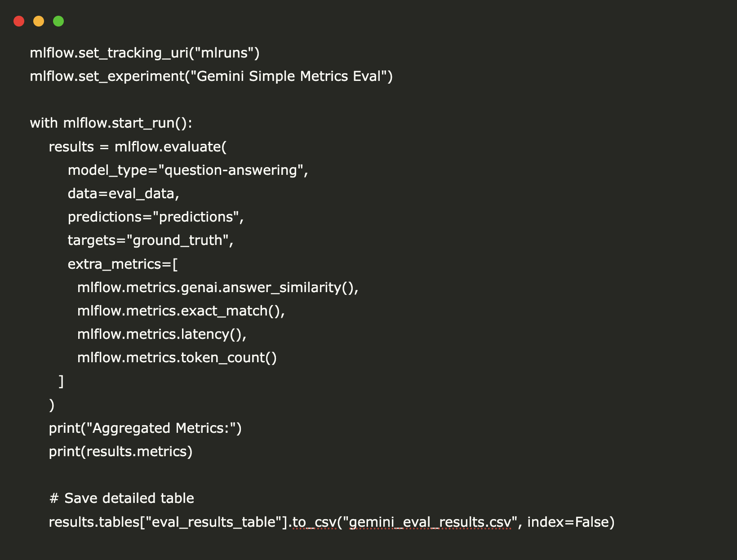Viewport: 737px width, 560px height.
Task: Click the extra_metrics=[ line
Action: [123, 264]
